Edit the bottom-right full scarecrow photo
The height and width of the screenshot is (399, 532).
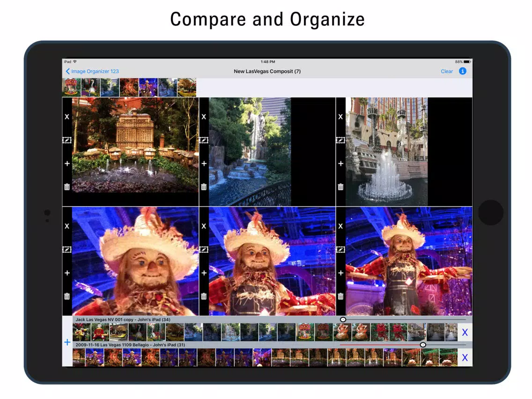click(340, 250)
